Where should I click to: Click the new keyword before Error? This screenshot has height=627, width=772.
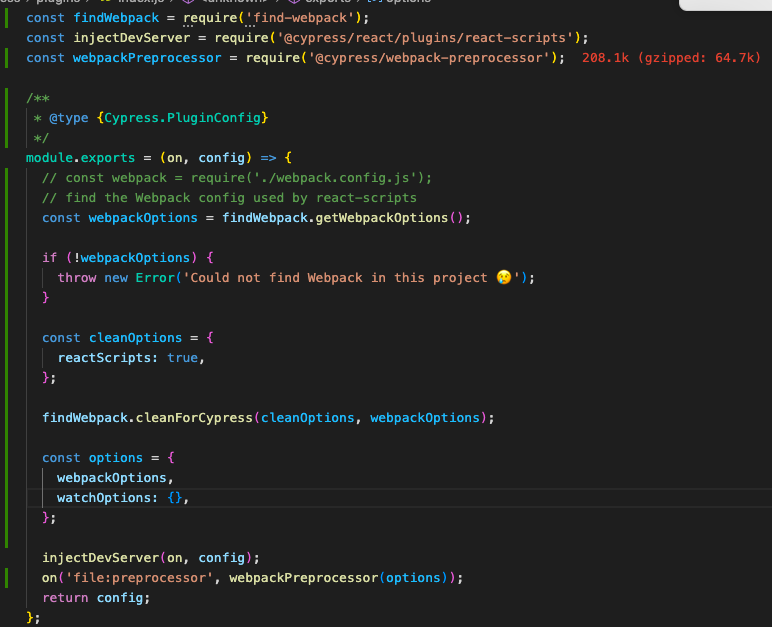click(x=116, y=278)
